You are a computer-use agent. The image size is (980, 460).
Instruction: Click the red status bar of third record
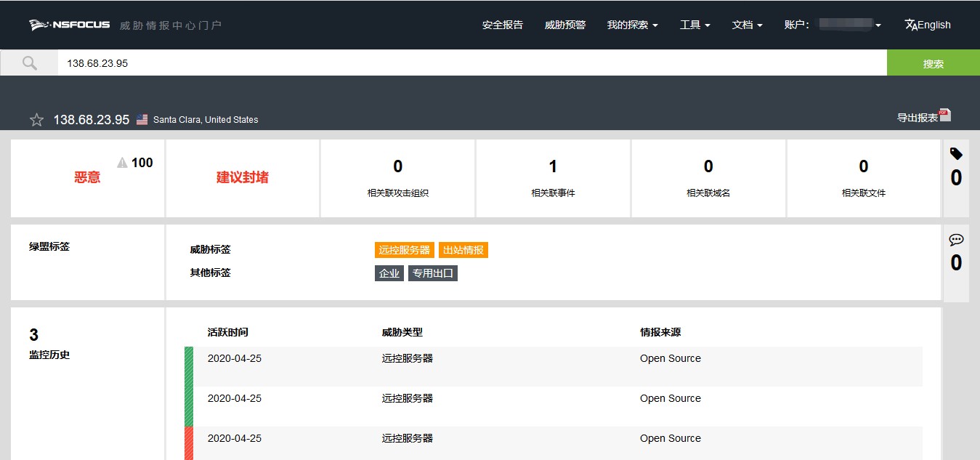point(189,443)
